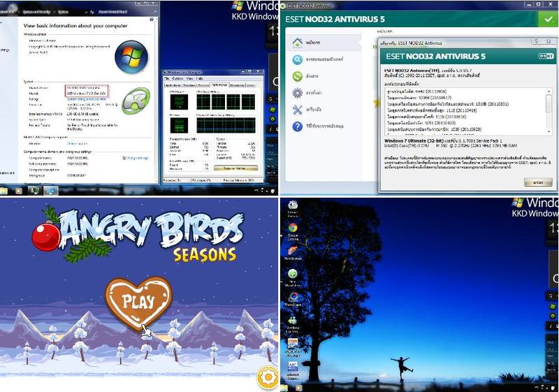Viewport: 559px width, 392px height.
Task: Select the Performance tab in Task Manager
Action: coord(219,85)
